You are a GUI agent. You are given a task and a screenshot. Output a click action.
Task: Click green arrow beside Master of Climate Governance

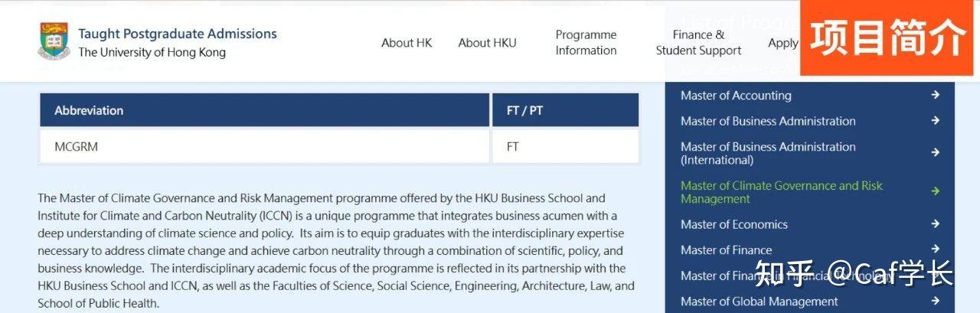tap(935, 191)
